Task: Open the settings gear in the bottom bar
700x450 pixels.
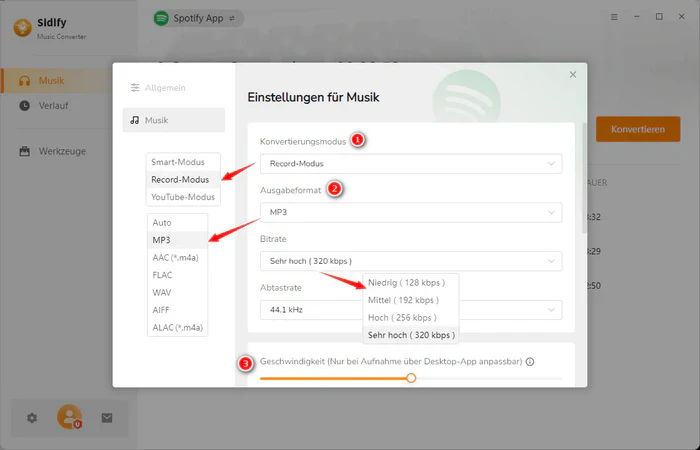Action: tap(32, 418)
